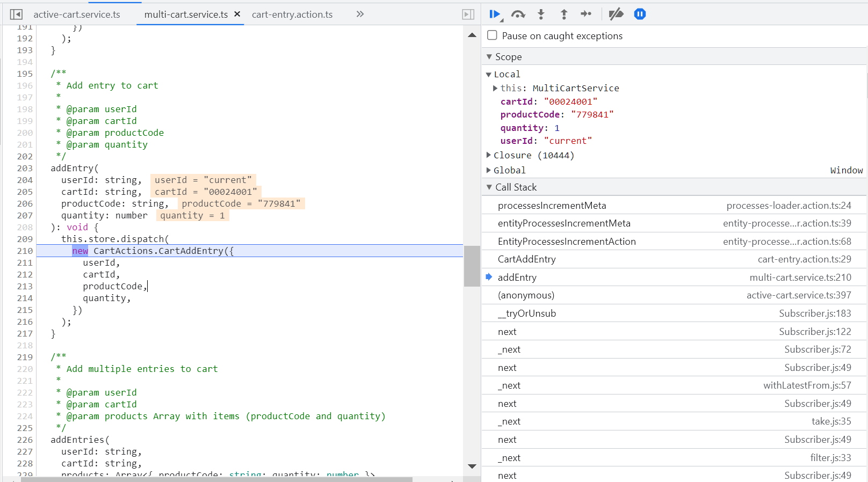Select processesIncrementMeta call stack frame

coord(675,206)
